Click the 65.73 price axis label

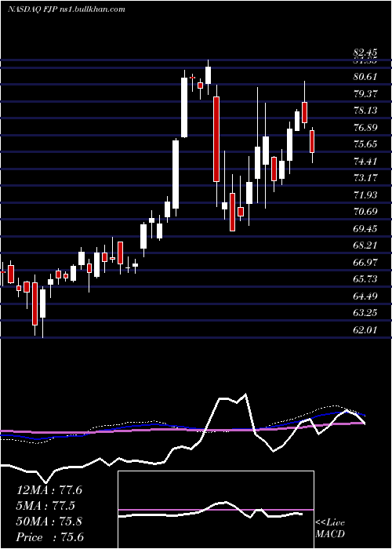(365, 279)
